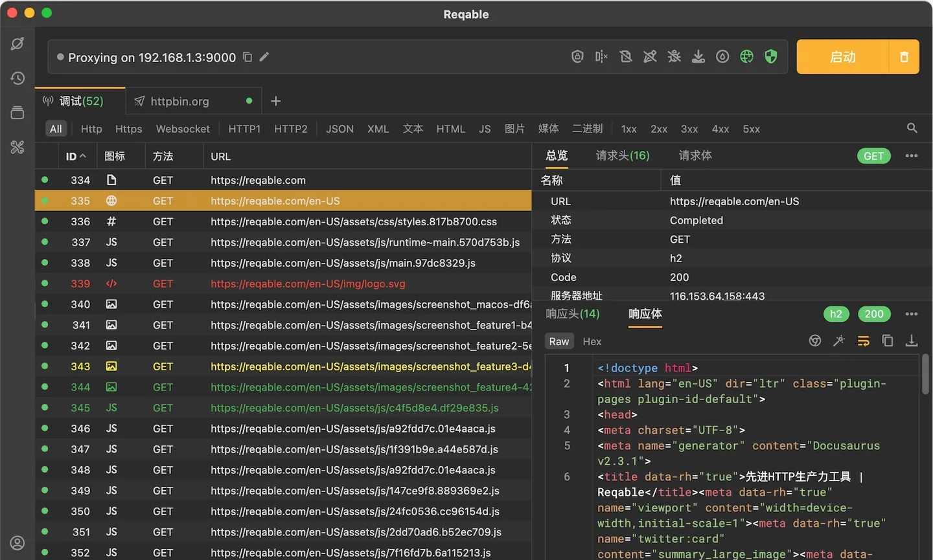This screenshot has height=560, width=933.
Task: Click the globe icon in row 335
Action: (111, 201)
